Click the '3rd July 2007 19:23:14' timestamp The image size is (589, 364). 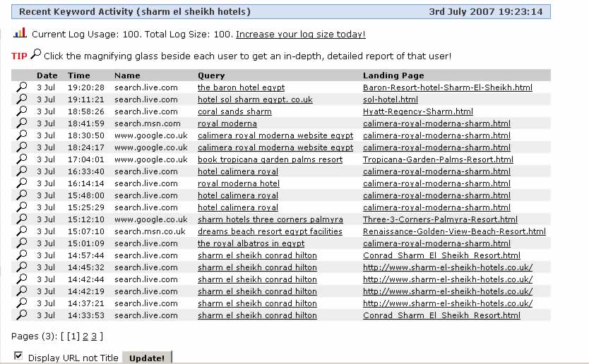(486, 11)
